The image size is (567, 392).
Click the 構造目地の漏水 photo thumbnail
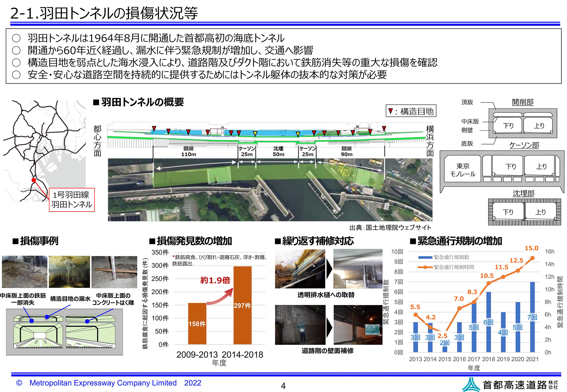[69, 272]
